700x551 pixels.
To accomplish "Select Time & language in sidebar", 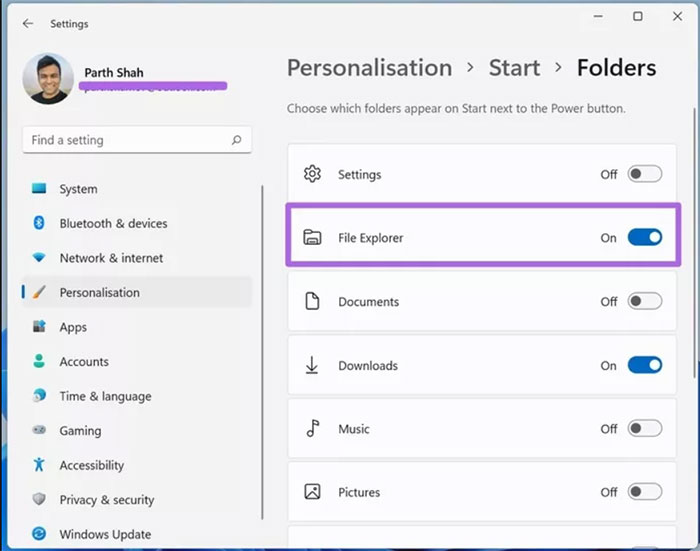I will (105, 396).
